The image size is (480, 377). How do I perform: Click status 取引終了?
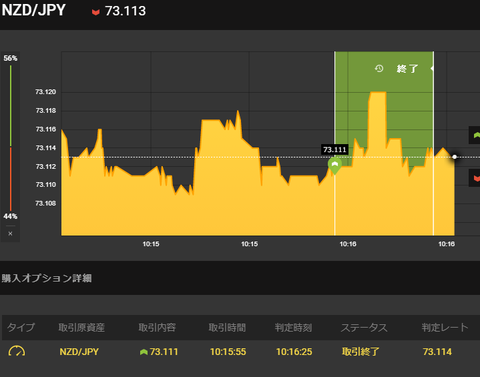coord(360,352)
